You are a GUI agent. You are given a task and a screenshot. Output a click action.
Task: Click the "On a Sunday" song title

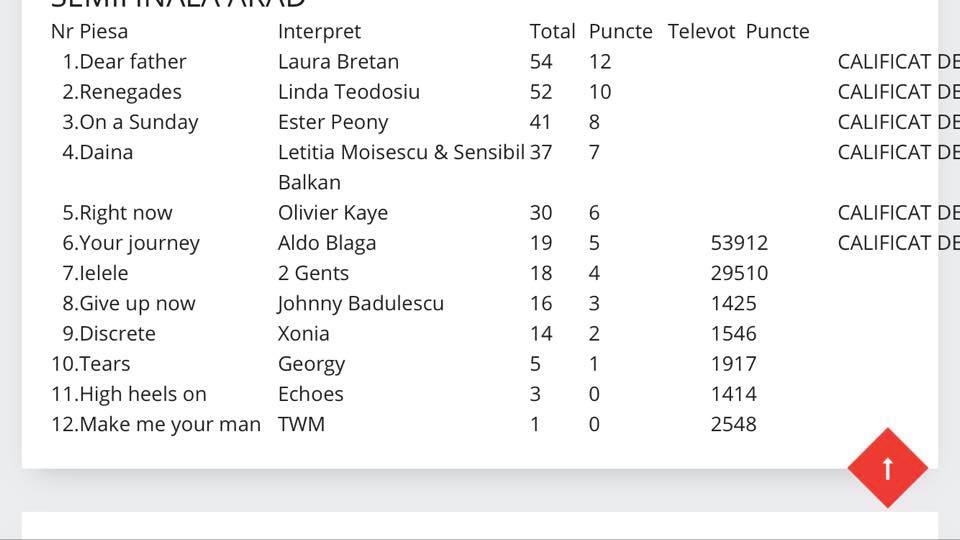138,122
